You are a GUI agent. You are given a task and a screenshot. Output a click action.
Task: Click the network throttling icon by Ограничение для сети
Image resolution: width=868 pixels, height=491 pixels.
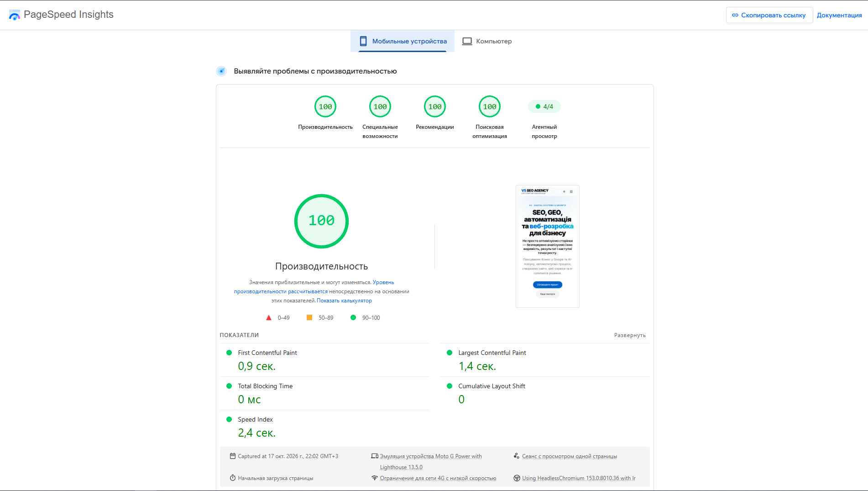click(375, 478)
